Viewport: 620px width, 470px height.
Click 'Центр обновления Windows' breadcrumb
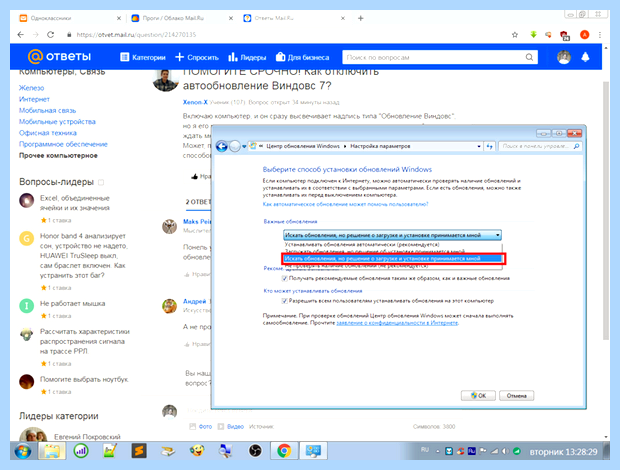(303, 146)
